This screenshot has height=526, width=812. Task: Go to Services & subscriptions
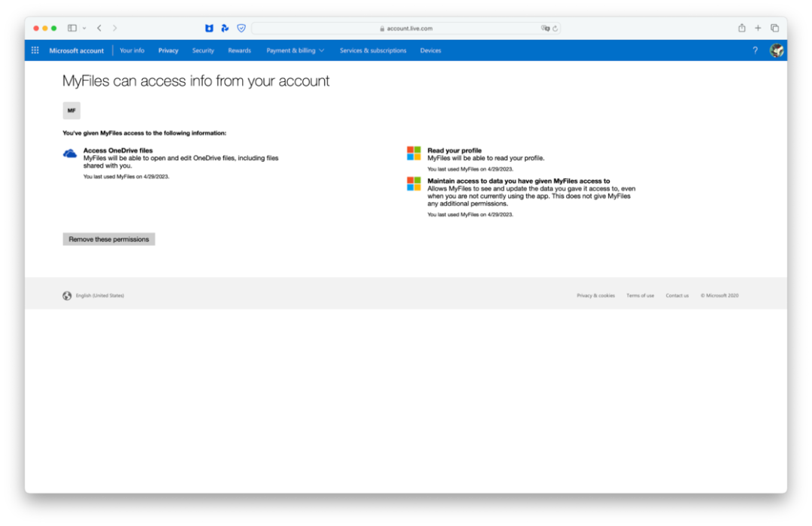tap(373, 50)
